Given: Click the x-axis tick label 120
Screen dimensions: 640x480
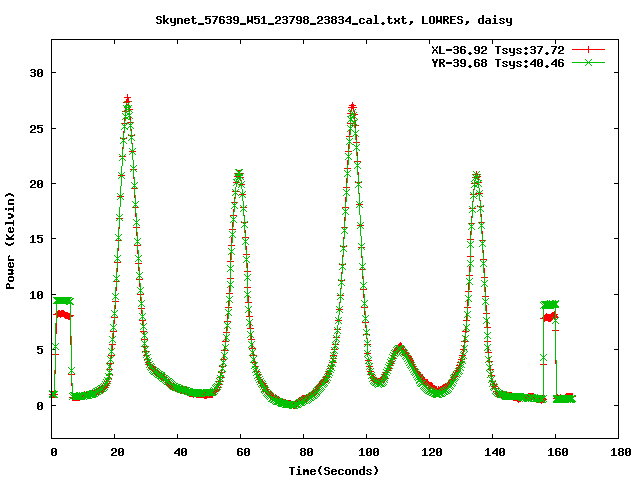Looking at the screenshot, I should pyautogui.click(x=432, y=452).
